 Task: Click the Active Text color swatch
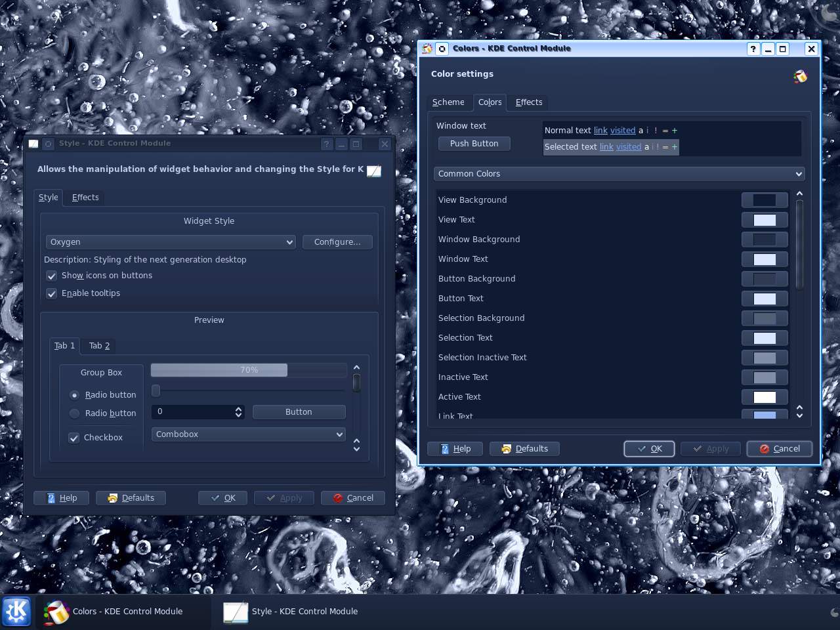pos(765,397)
